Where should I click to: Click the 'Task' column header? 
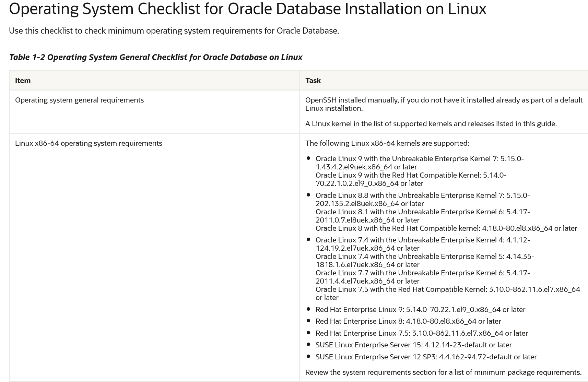[x=313, y=81]
